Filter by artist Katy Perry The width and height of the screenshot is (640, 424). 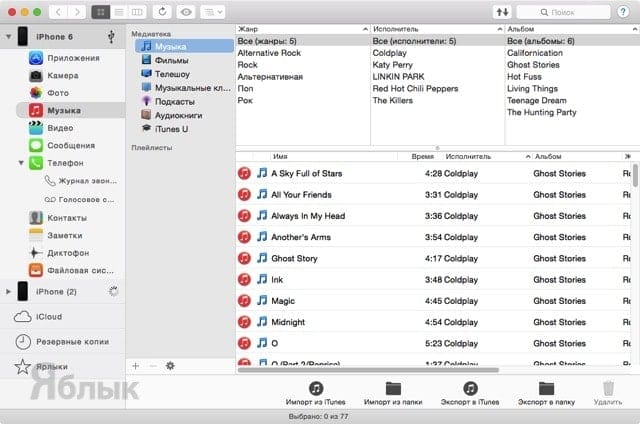[x=392, y=64]
